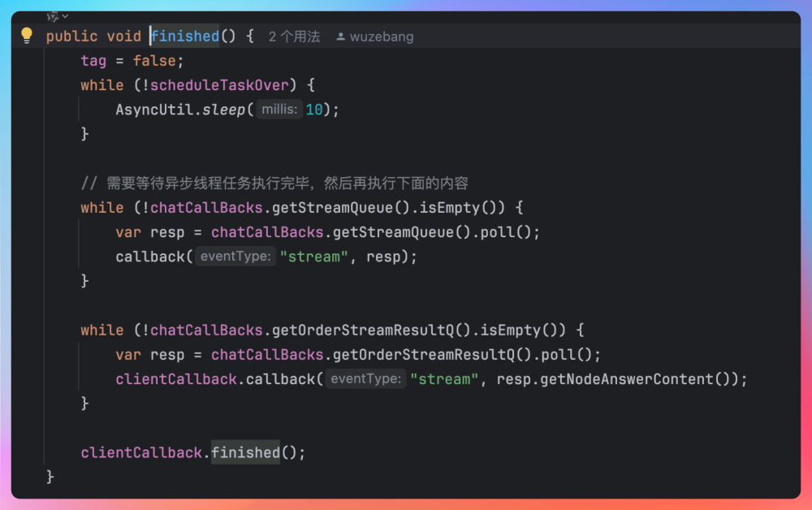Click the first "stream" string literal
Screen dimensions: 812x510
pos(314,257)
